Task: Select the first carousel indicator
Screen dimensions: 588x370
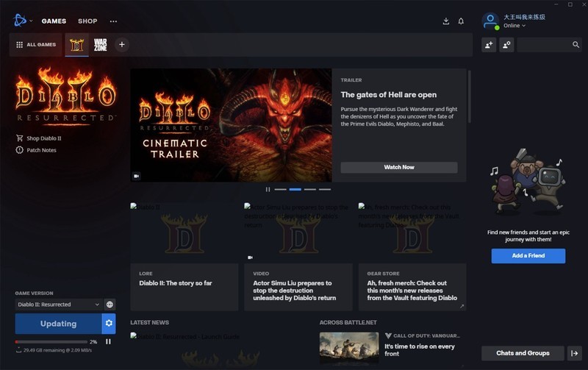Action: tap(280, 190)
